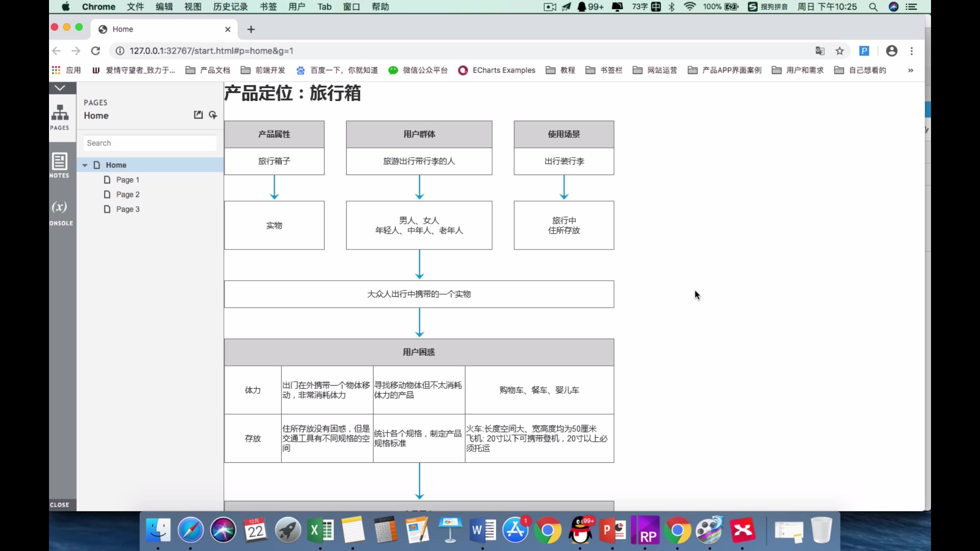Click the refresh/reset icon next to Home
The image size is (980, 551).
pyautogui.click(x=213, y=114)
